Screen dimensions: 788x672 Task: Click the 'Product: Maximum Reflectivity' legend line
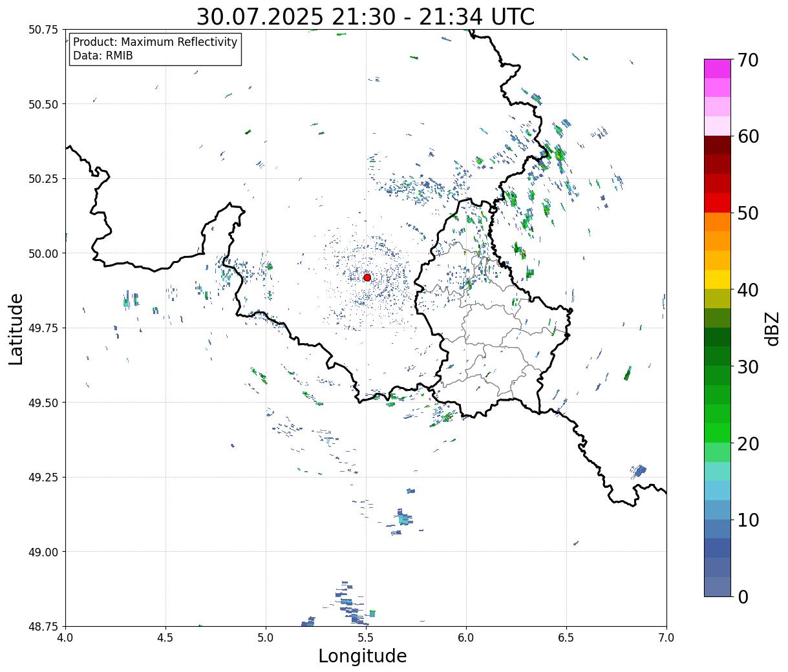(155, 42)
